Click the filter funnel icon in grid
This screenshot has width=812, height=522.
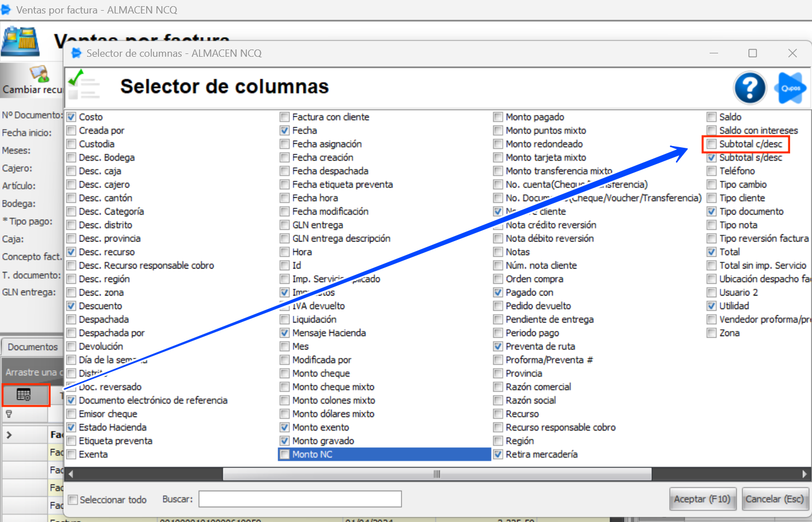pos(9,414)
